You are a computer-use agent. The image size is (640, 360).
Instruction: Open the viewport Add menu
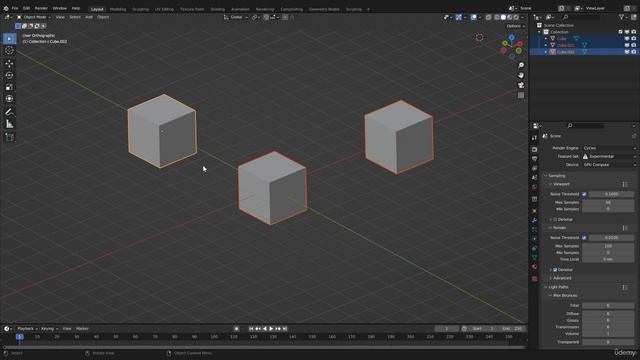pos(89,17)
